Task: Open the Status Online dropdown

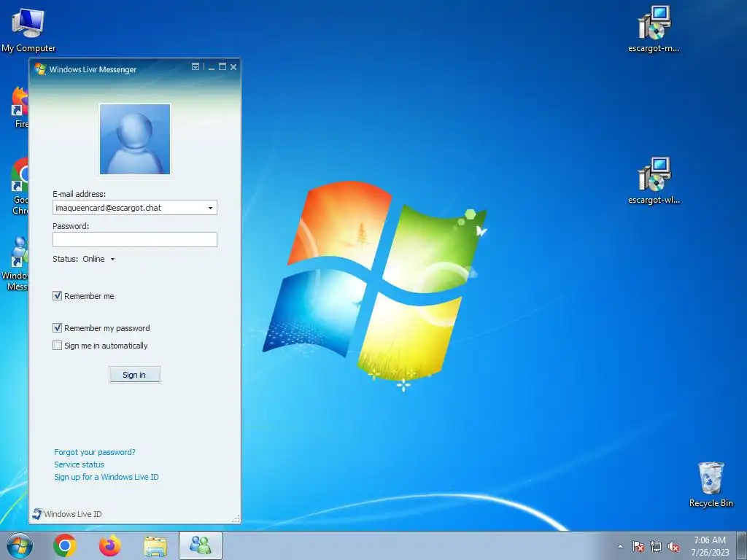Action: tap(98, 259)
